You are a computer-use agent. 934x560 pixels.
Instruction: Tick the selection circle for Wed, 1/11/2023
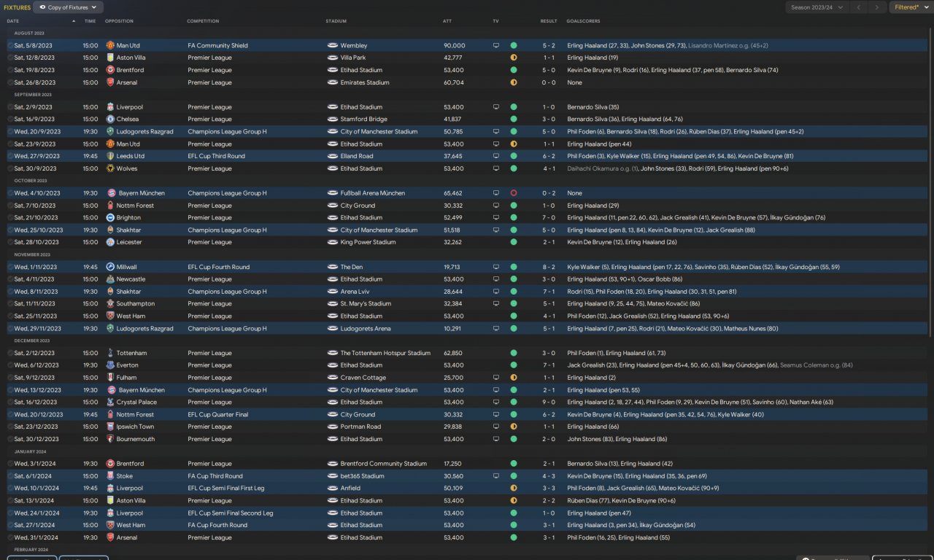[10, 267]
